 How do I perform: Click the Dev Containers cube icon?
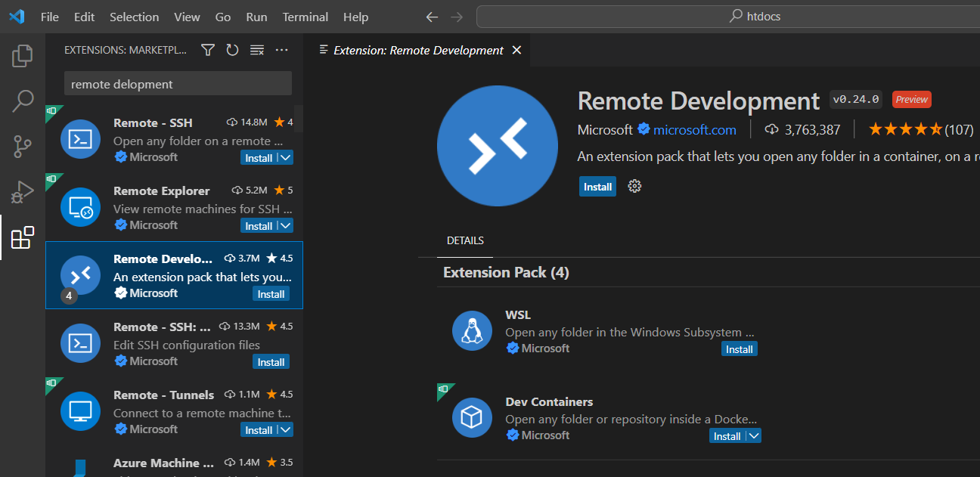click(x=472, y=418)
